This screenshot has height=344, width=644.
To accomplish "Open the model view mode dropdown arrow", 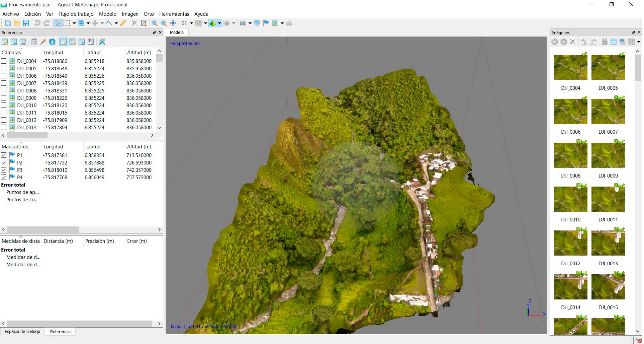I will tap(219, 23).
